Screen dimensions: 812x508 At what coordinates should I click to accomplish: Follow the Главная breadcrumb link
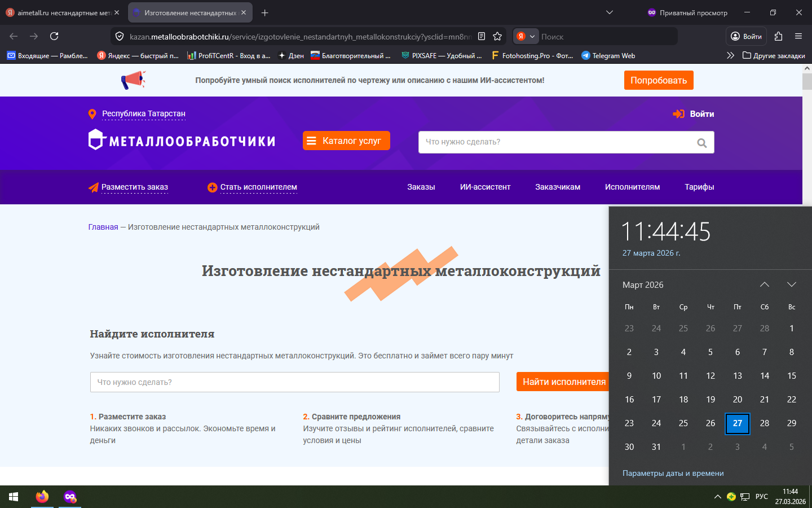click(103, 227)
